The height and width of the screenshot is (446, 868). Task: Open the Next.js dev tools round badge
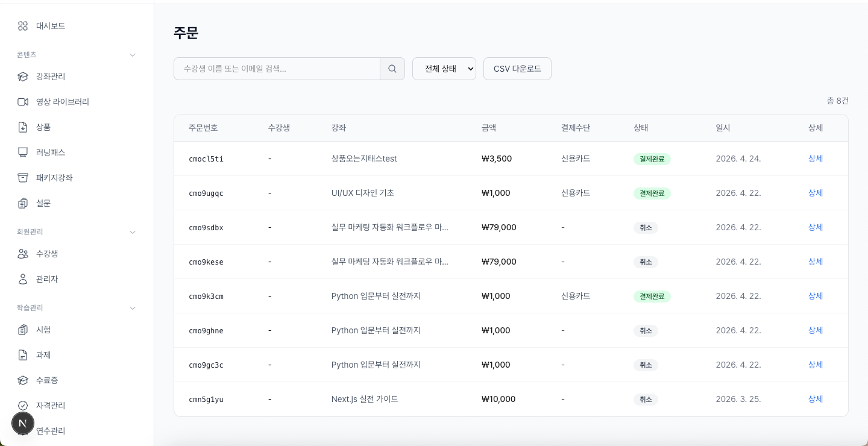pyautogui.click(x=23, y=424)
